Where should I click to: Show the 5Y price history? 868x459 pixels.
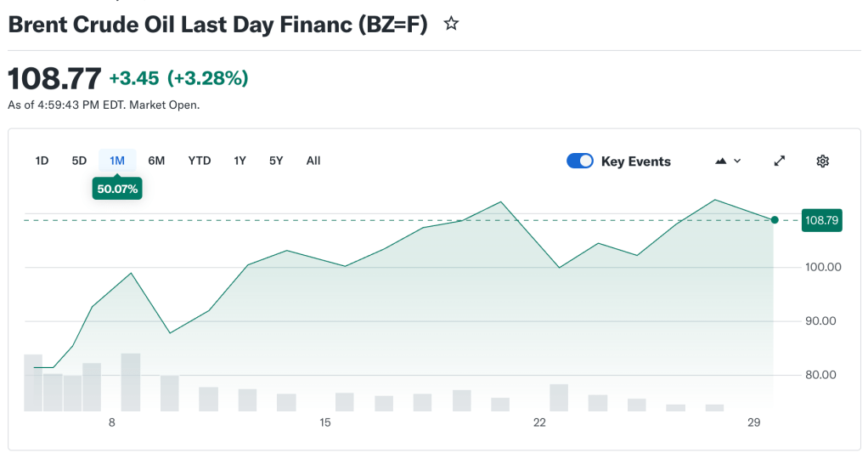(x=276, y=161)
